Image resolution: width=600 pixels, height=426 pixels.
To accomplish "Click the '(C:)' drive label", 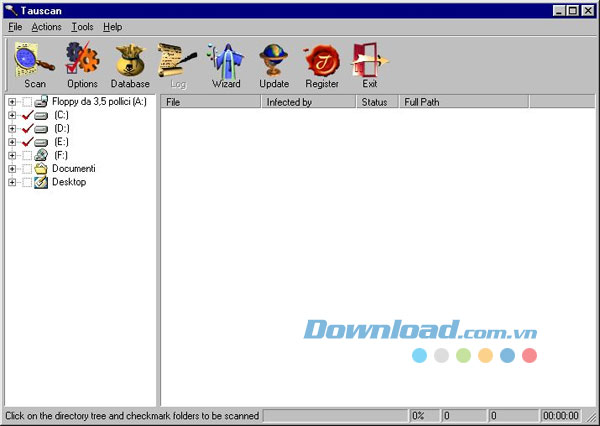I will [x=61, y=115].
